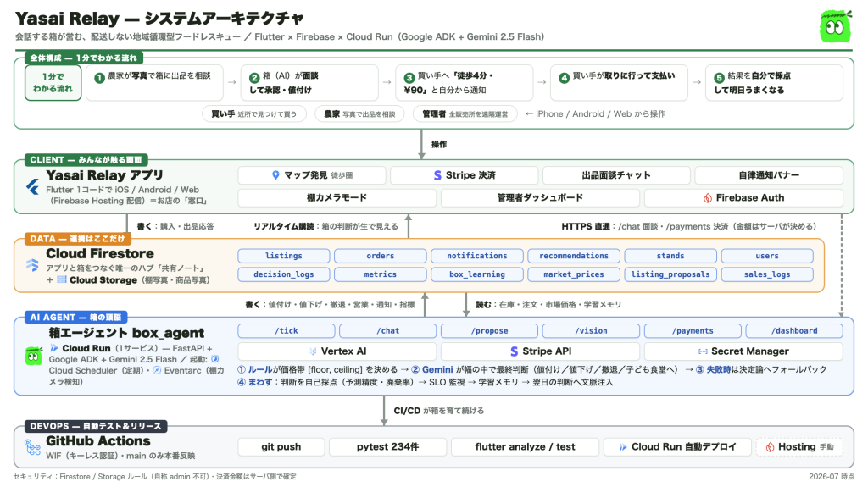Click the CI/CD が箱を育て続ける arrow label
The width and height of the screenshot is (868, 487).
(439, 411)
